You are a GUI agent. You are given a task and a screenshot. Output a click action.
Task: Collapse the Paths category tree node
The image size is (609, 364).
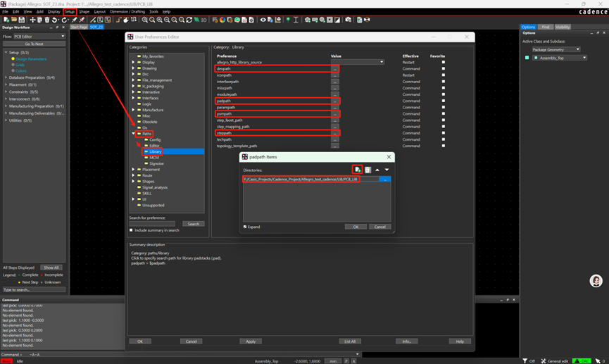click(134, 134)
